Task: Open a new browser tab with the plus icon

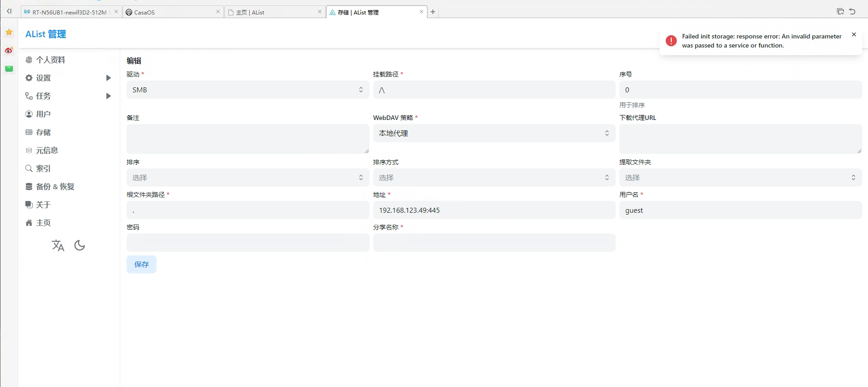Action: 433,12
